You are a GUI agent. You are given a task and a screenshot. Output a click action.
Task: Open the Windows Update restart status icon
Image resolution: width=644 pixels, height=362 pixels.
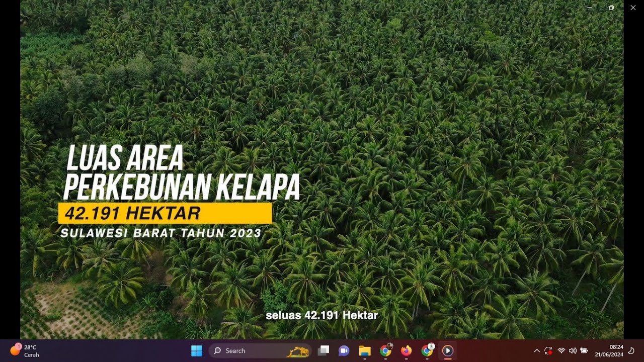coord(548,351)
